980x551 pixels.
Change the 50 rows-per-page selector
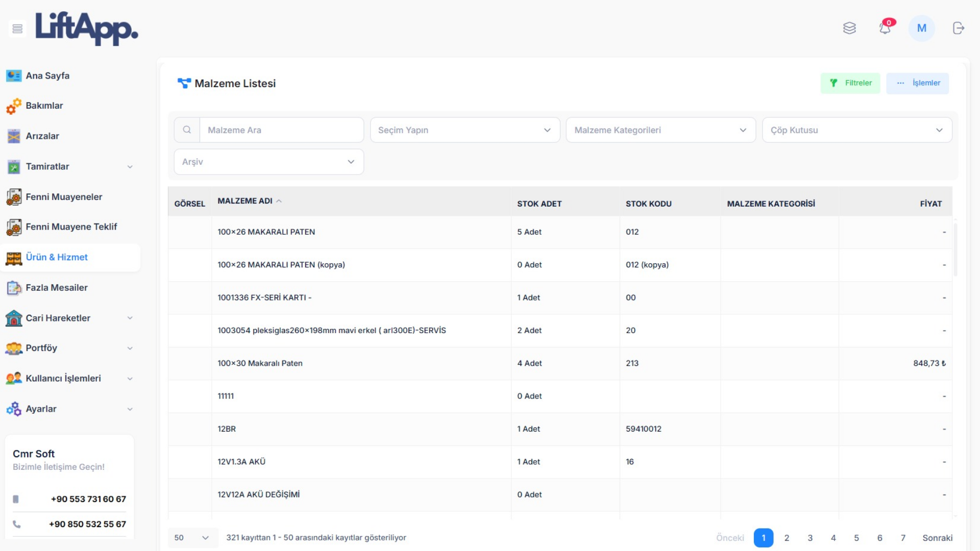(x=192, y=538)
